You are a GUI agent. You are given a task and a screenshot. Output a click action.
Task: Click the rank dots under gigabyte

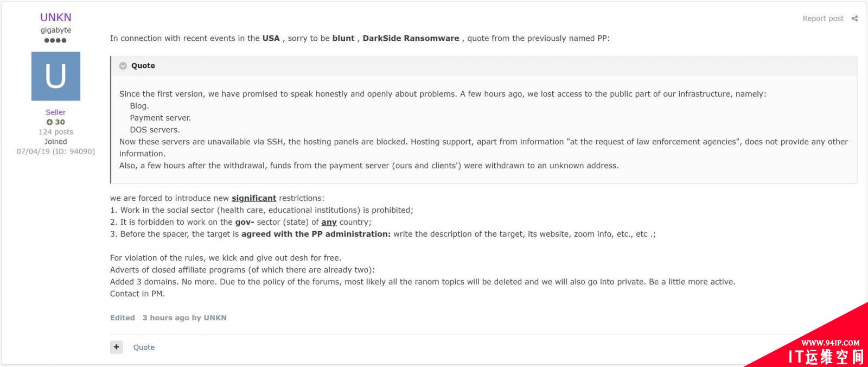(55, 40)
